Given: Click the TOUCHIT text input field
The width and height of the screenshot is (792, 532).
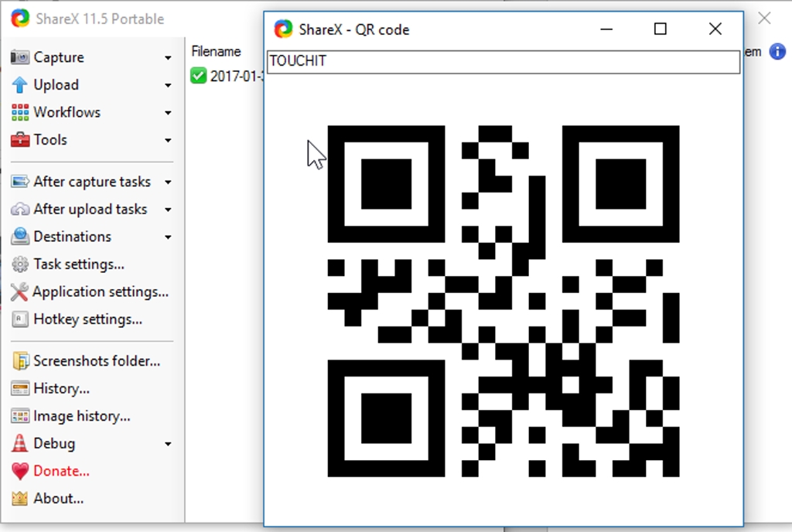Looking at the screenshot, I should point(503,62).
